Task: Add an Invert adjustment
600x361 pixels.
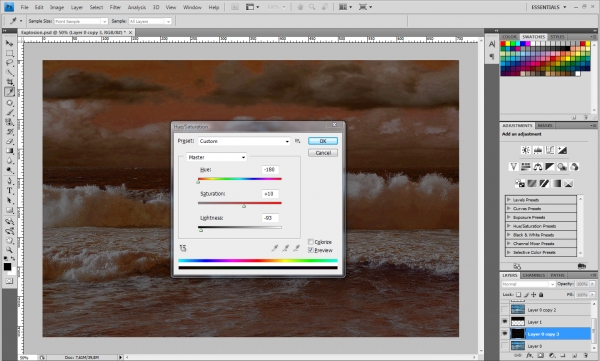Action: click(520, 183)
